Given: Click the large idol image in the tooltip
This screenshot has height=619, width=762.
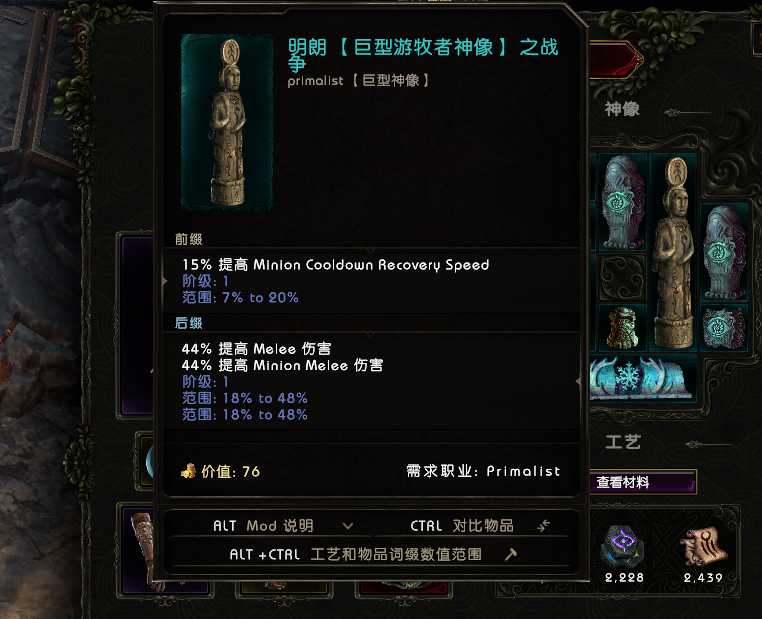Looking at the screenshot, I should [x=227, y=121].
